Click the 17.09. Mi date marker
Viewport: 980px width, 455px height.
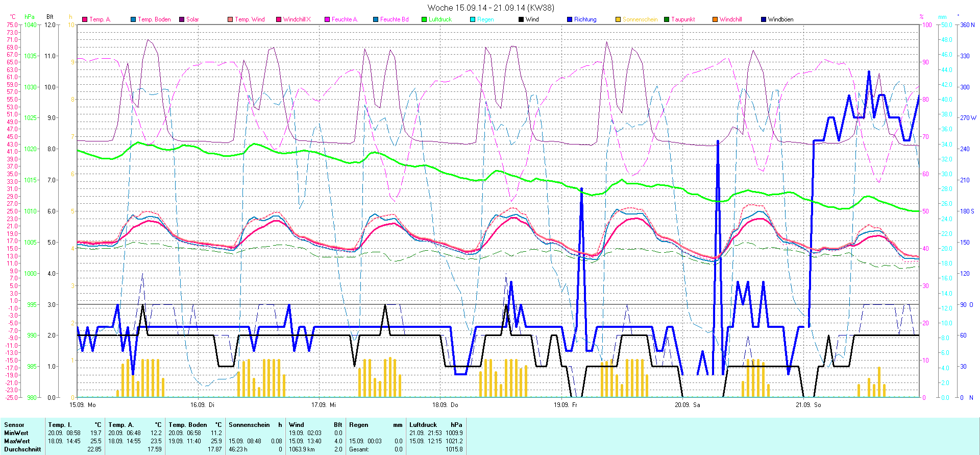(324, 404)
